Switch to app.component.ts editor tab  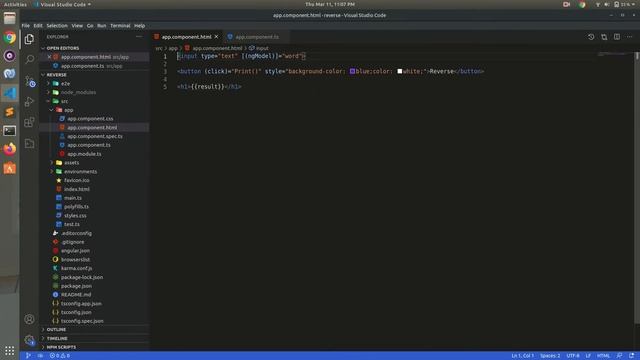[257, 37]
